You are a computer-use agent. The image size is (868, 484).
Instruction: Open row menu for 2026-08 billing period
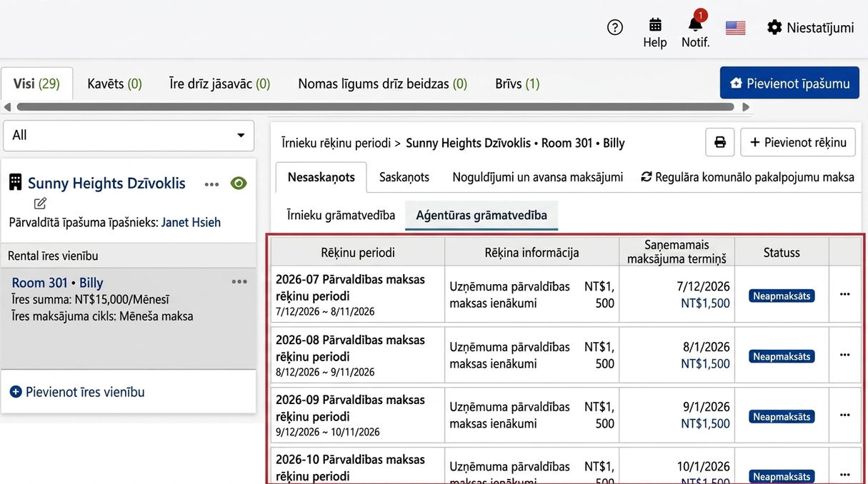click(845, 355)
